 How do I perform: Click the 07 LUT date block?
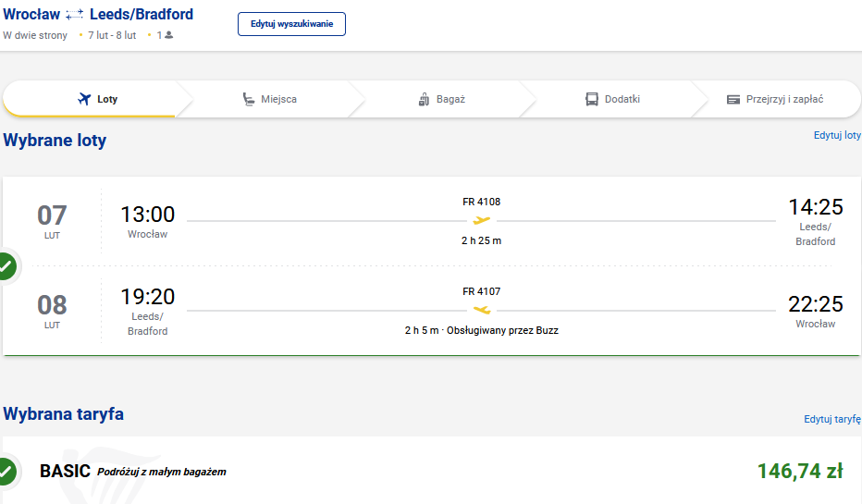pos(52,221)
